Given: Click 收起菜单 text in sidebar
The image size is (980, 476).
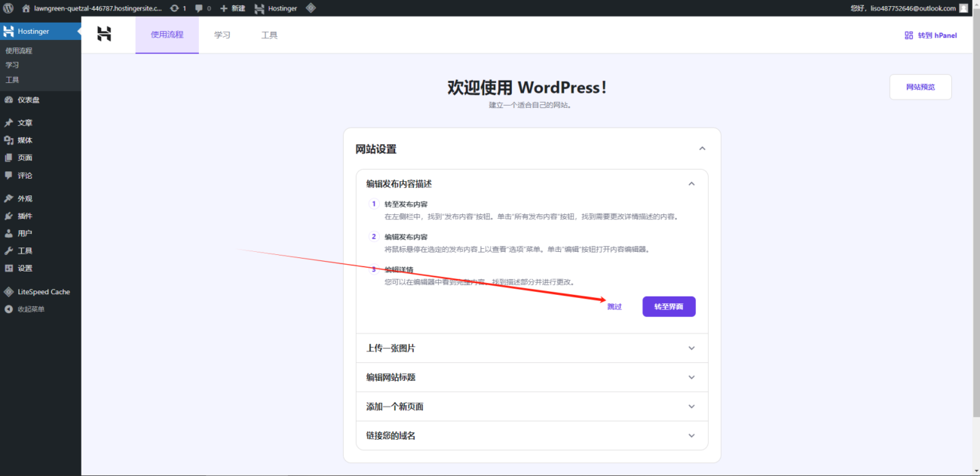Looking at the screenshot, I should click(31, 309).
